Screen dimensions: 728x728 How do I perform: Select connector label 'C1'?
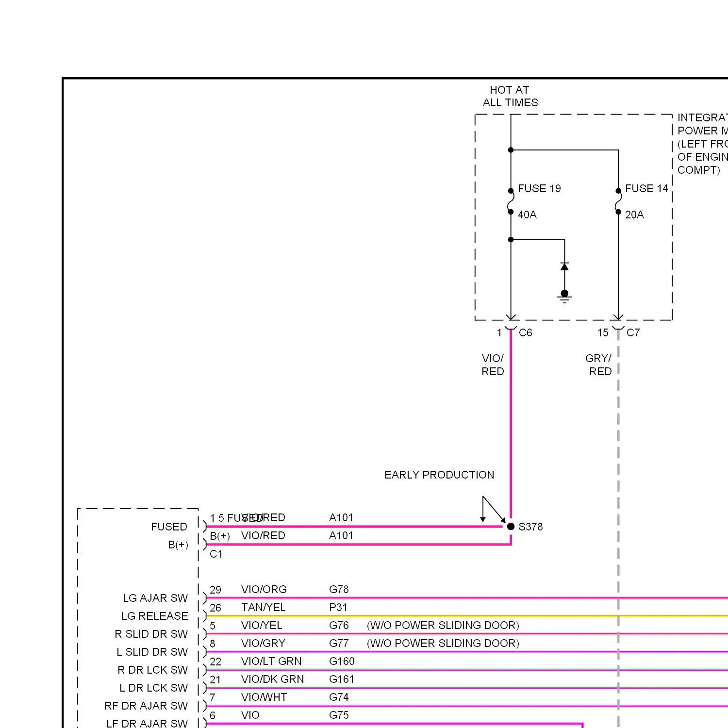(x=216, y=554)
